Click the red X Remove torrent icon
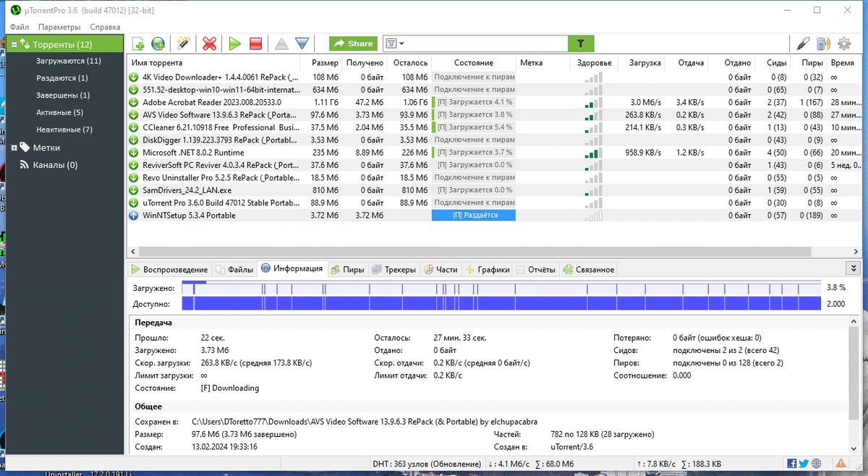 point(209,44)
